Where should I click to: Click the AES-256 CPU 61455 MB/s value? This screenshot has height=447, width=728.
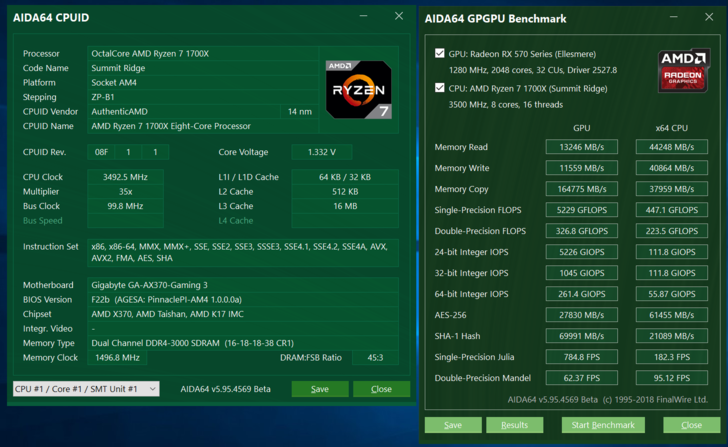coord(672,315)
